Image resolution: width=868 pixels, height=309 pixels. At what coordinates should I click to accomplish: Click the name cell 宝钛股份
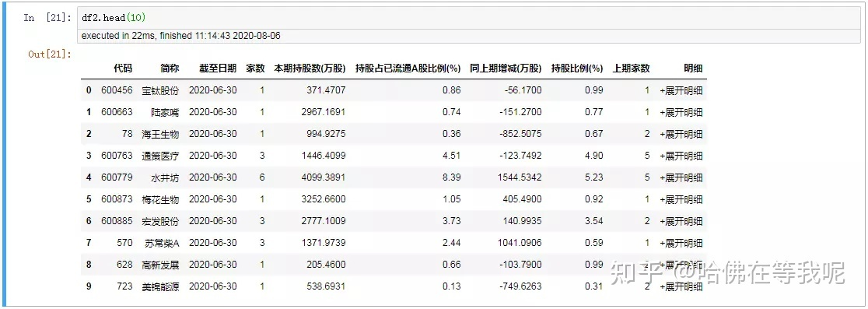click(160, 90)
